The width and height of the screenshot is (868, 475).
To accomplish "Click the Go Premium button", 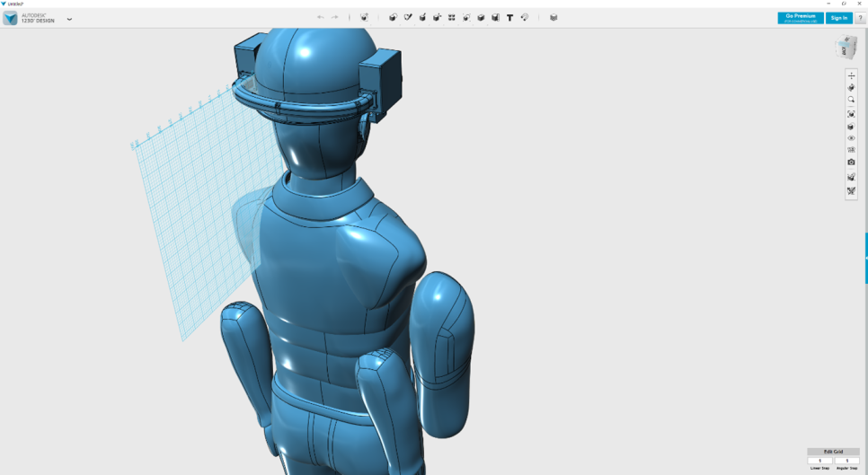I will [x=800, y=17].
